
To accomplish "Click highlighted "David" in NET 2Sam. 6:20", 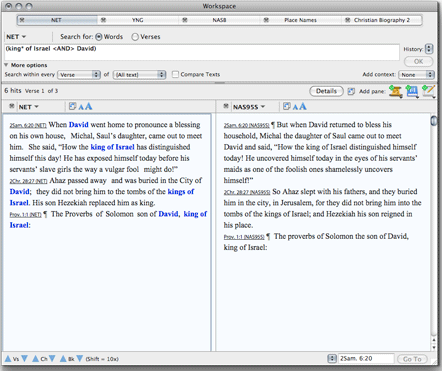I will coord(79,125).
